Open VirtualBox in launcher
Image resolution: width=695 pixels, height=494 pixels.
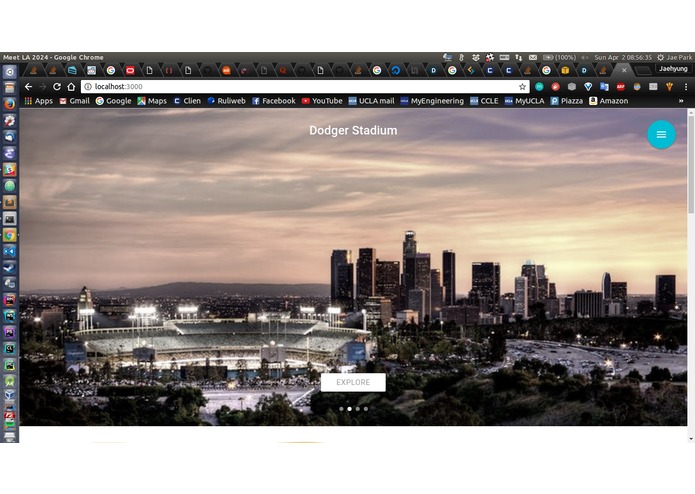click(x=9, y=396)
